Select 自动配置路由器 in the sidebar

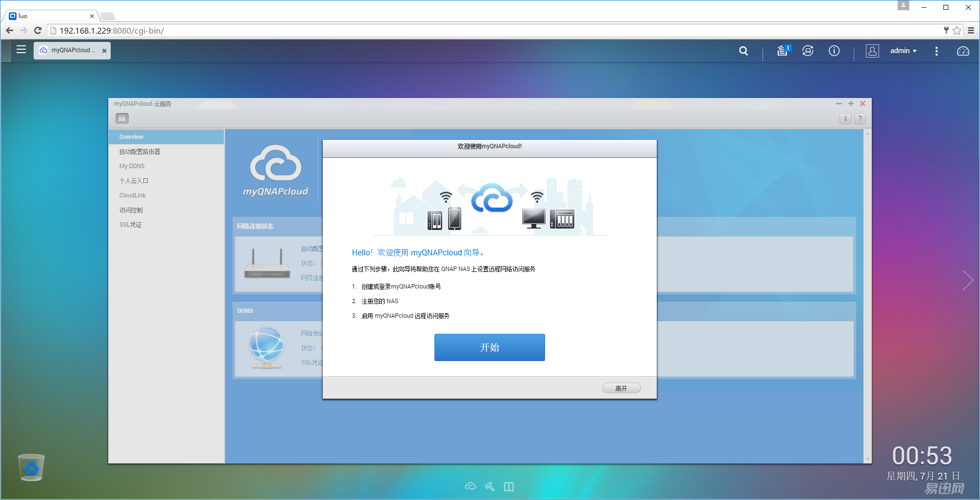[166, 152]
